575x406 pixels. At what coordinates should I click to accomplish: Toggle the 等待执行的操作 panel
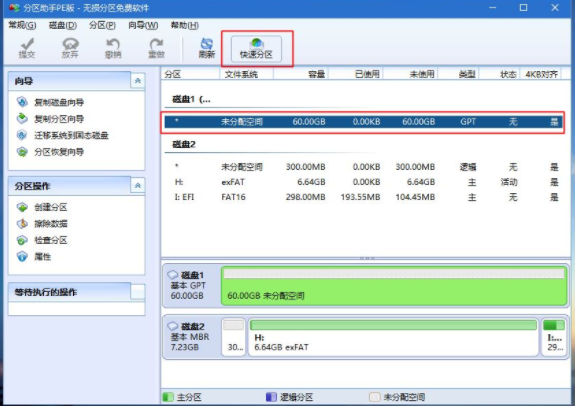(138, 292)
